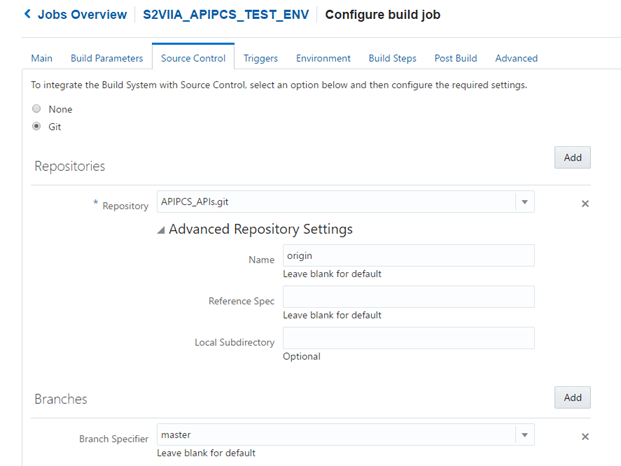Focus the Local Subdirectory text field
Screen dimensions: 621x466
[x=407, y=338]
